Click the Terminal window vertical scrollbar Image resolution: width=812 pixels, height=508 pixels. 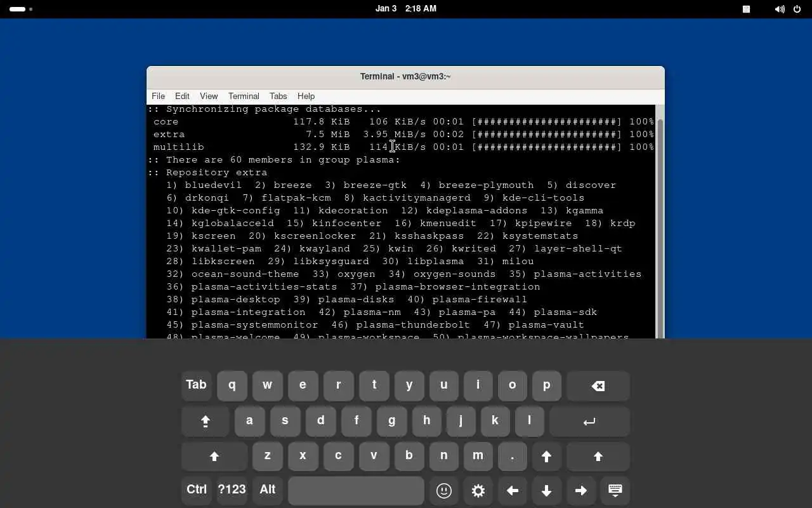click(x=660, y=222)
